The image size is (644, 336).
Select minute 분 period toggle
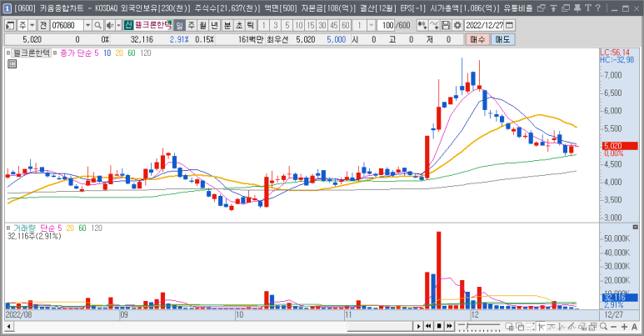point(227,26)
